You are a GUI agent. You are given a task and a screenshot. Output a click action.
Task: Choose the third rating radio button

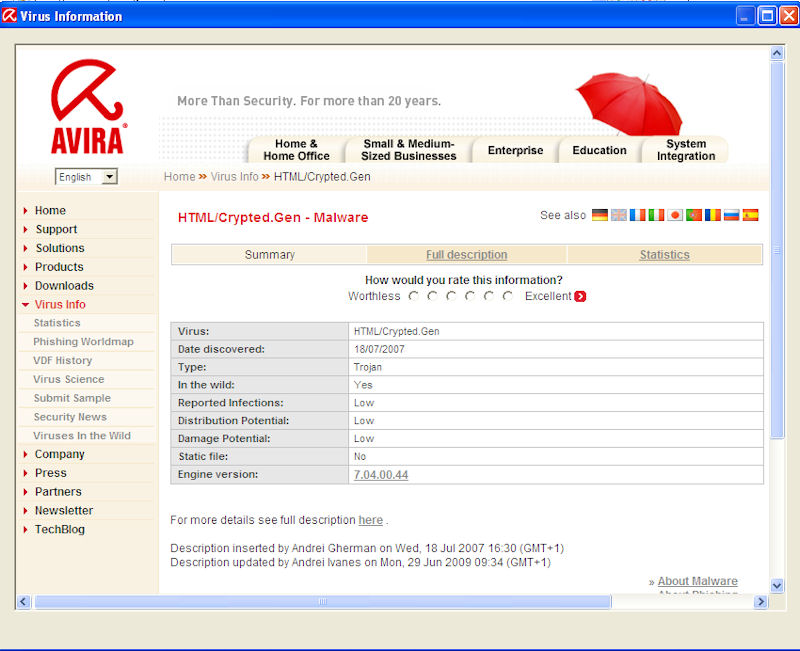tap(452, 296)
